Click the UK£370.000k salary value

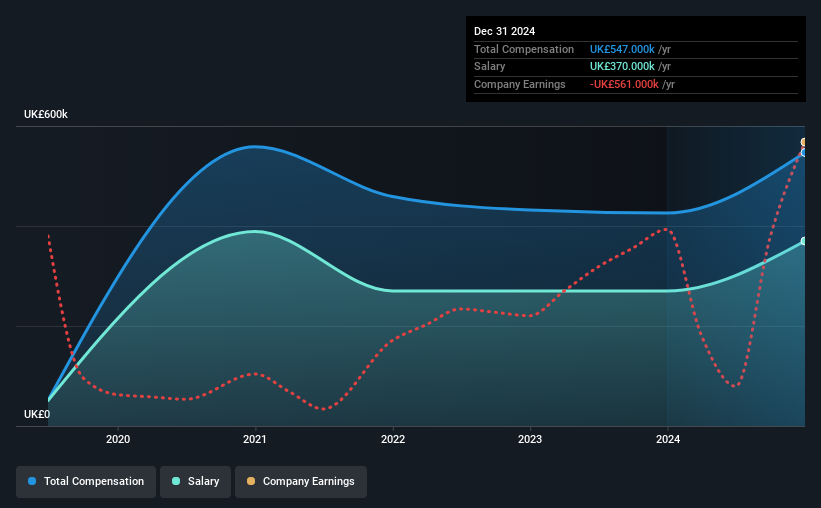click(622, 67)
